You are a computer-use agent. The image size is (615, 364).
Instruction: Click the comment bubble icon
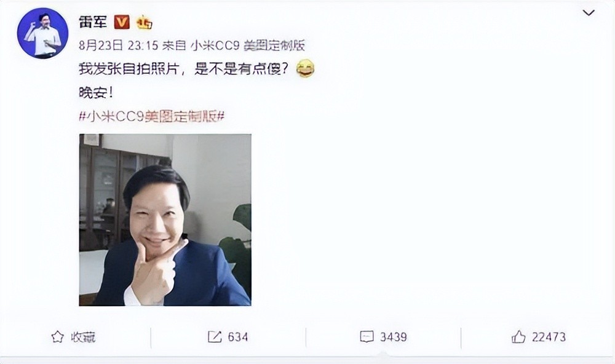(x=367, y=336)
